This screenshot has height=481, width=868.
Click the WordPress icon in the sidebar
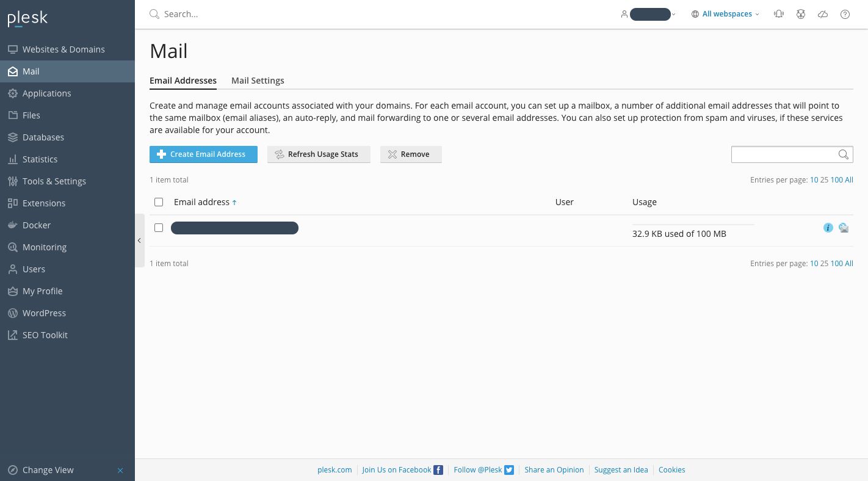point(12,313)
